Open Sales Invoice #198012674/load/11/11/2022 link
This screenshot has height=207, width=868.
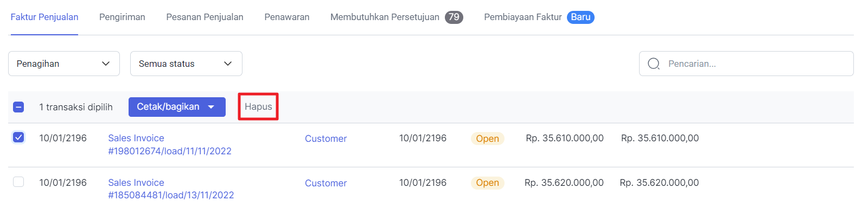(x=170, y=145)
